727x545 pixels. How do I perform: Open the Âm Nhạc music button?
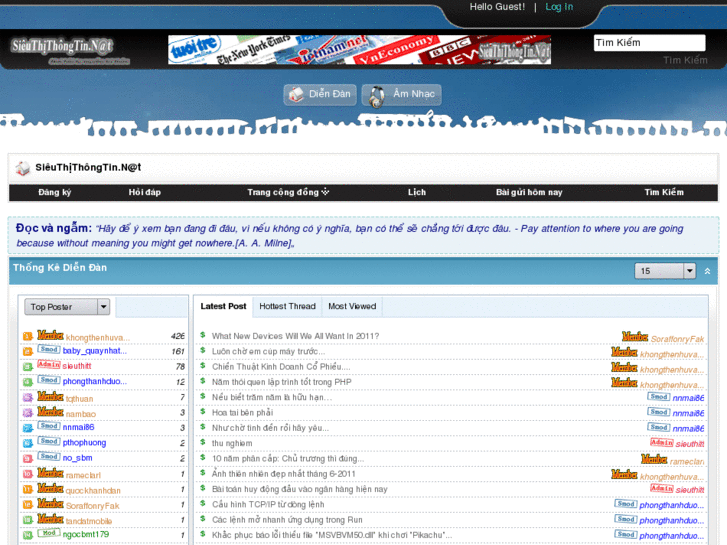point(402,95)
